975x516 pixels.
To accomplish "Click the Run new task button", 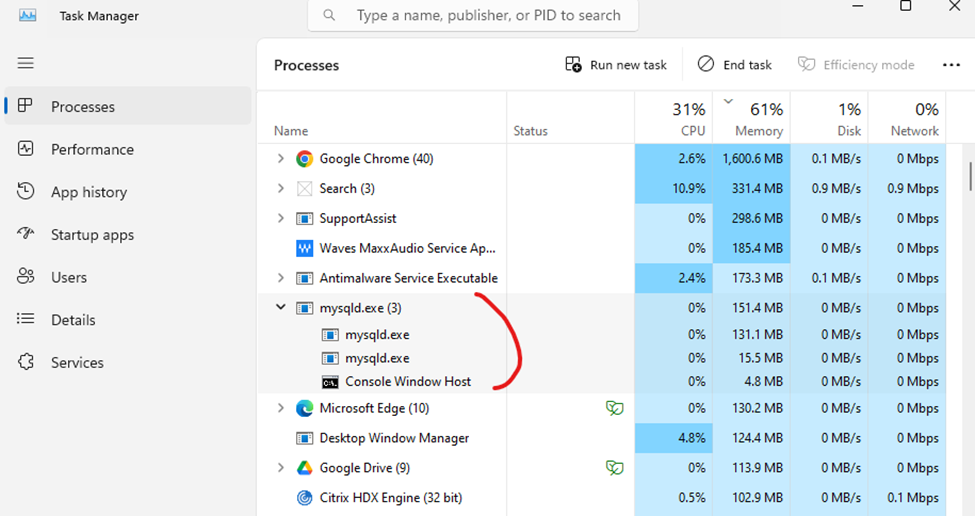I will click(x=616, y=65).
